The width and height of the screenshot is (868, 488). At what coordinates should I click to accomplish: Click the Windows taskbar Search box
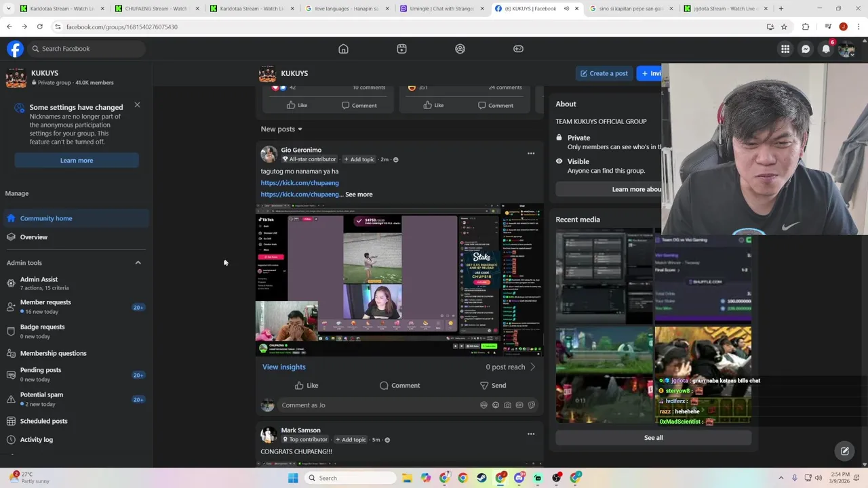click(x=349, y=478)
